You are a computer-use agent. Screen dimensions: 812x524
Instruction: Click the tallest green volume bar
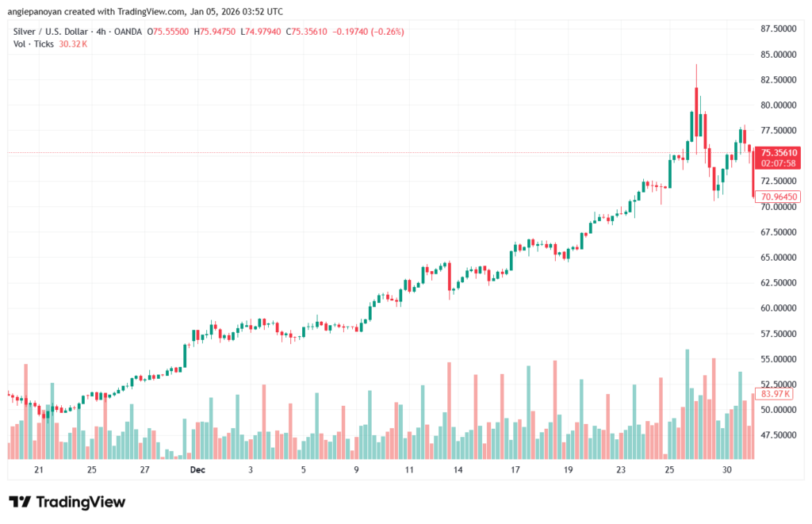pos(688,404)
